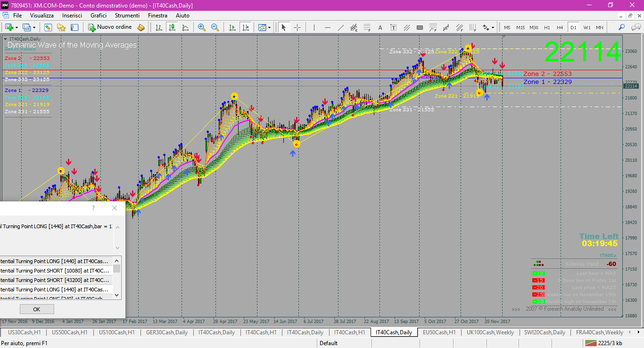Toggle chart shift icon
644x348 pixels.
pos(246,27)
